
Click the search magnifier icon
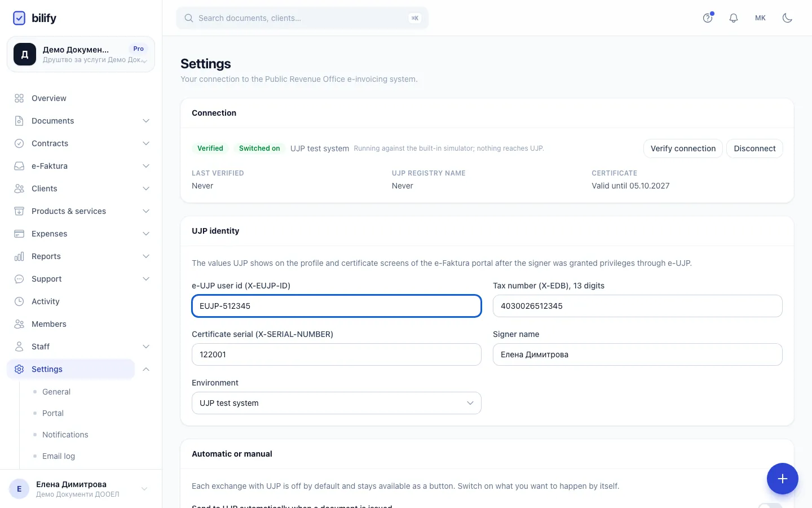(x=189, y=18)
